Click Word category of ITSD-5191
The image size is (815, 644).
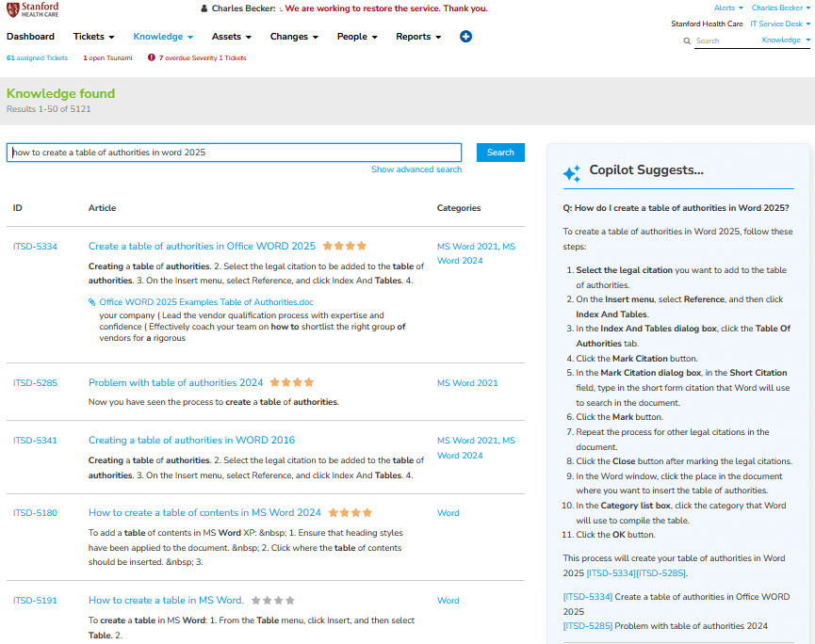(x=448, y=601)
